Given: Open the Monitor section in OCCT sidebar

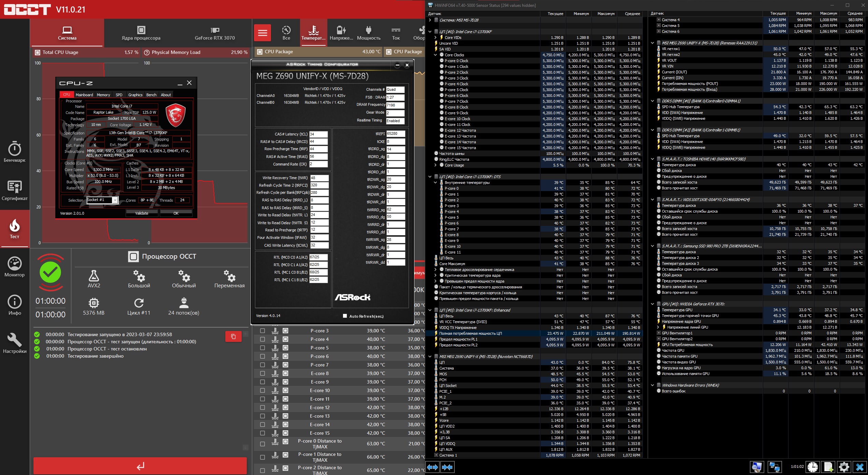Looking at the screenshot, I should tap(14, 267).
